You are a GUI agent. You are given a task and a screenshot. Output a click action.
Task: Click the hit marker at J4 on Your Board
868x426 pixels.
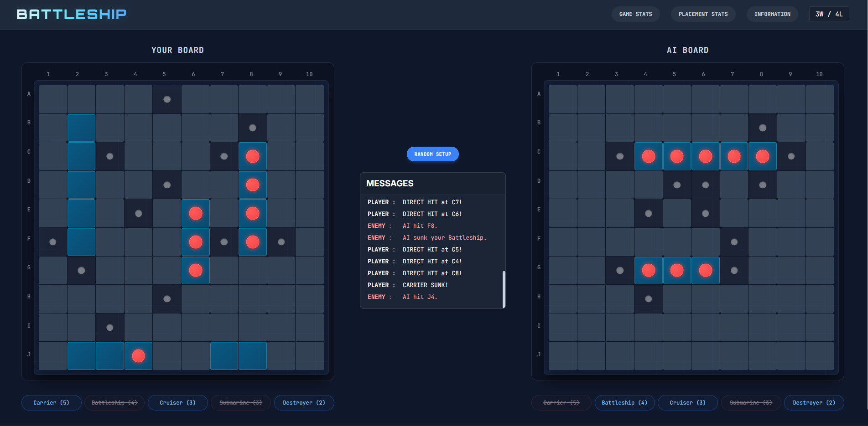(138, 356)
